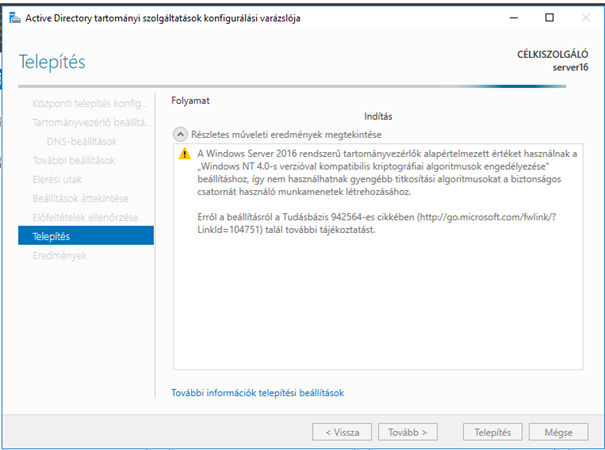Image resolution: width=605 pixels, height=450 pixels.
Task: Click the yellow warning triangle icon
Action: click(184, 155)
